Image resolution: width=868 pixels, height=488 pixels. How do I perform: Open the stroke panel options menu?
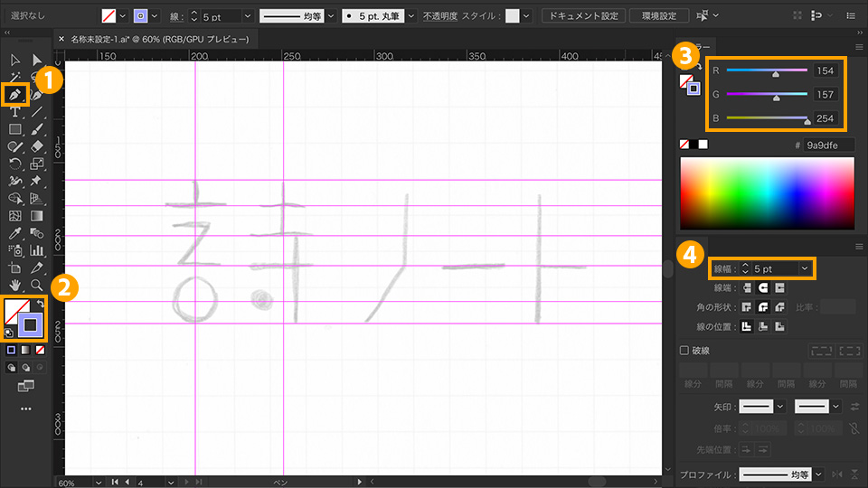859,247
